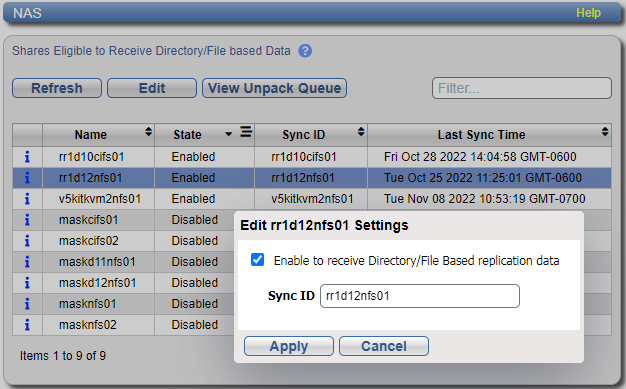626x389 pixels.
Task: Sort by Name column arrows
Action: tap(149, 132)
